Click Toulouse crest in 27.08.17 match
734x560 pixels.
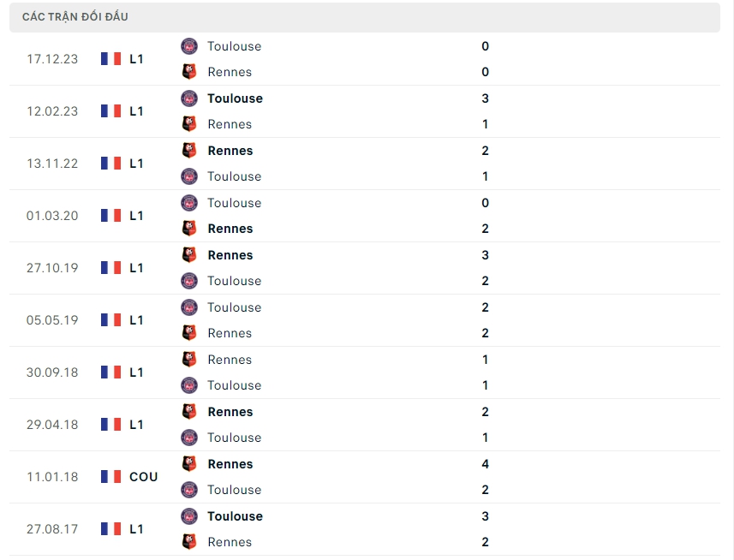point(189,516)
